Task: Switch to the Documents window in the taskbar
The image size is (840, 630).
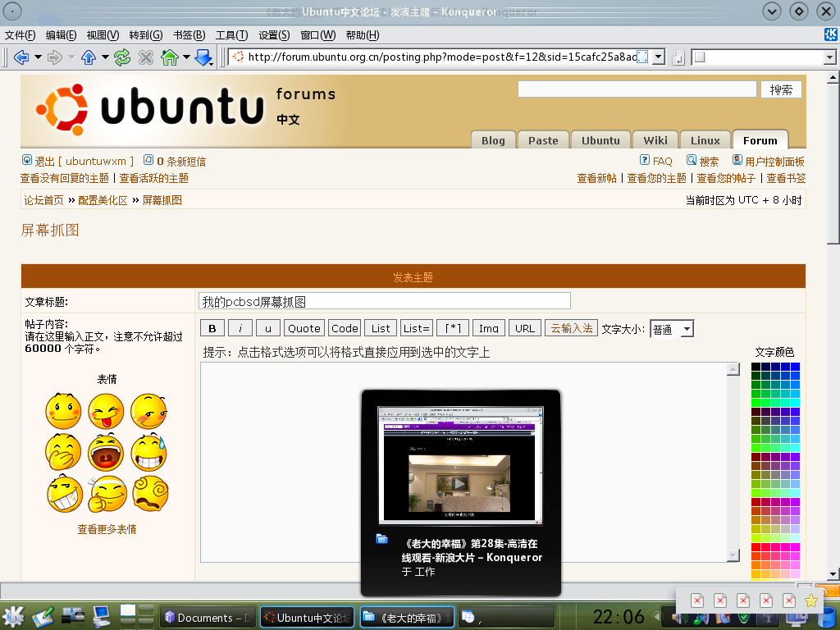Action: pyautogui.click(x=208, y=617)
